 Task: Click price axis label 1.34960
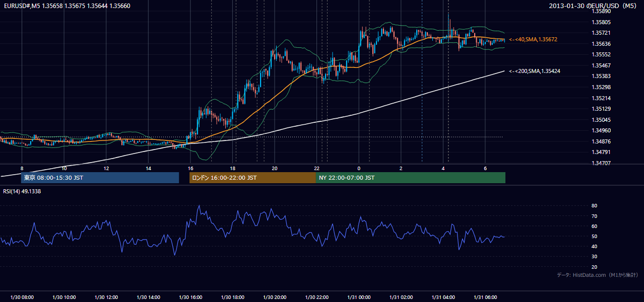[601, 130]
